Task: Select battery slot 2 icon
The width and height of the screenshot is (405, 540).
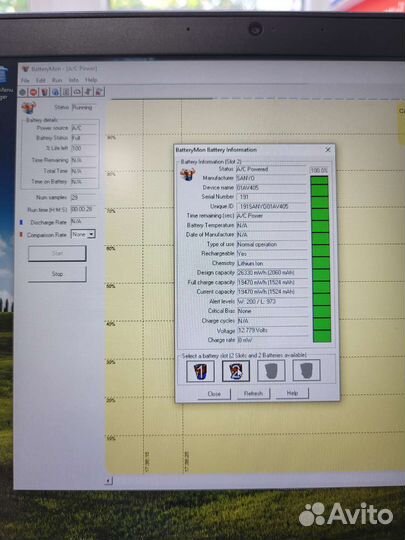Action: (236, 371)
